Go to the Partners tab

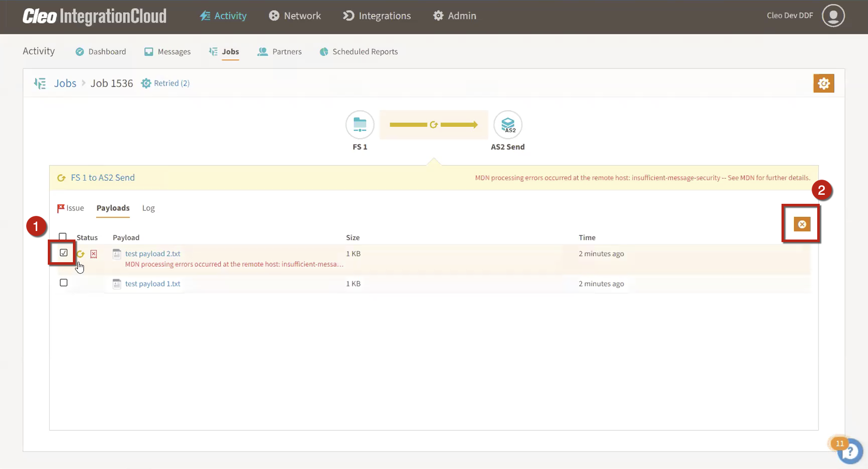click(x=280, y=51)
